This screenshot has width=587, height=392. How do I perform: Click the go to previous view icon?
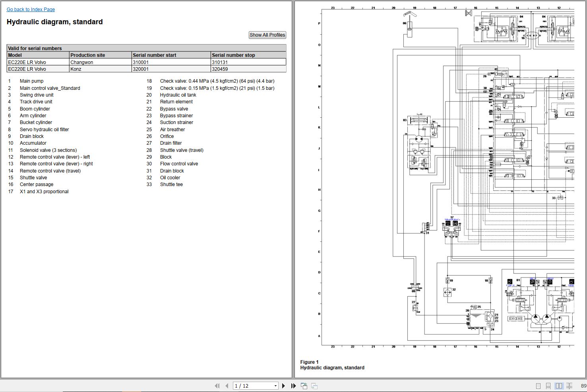click(x=304, y=386)
